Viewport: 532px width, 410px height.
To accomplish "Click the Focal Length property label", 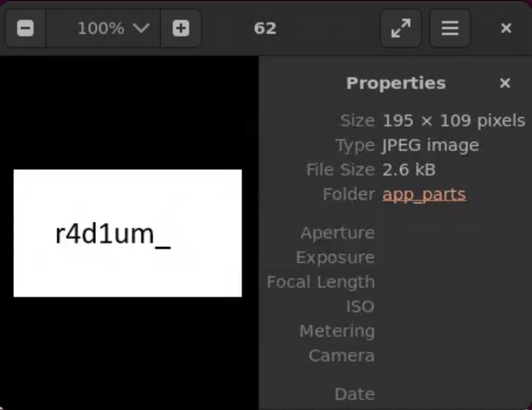I will (321, 282).
